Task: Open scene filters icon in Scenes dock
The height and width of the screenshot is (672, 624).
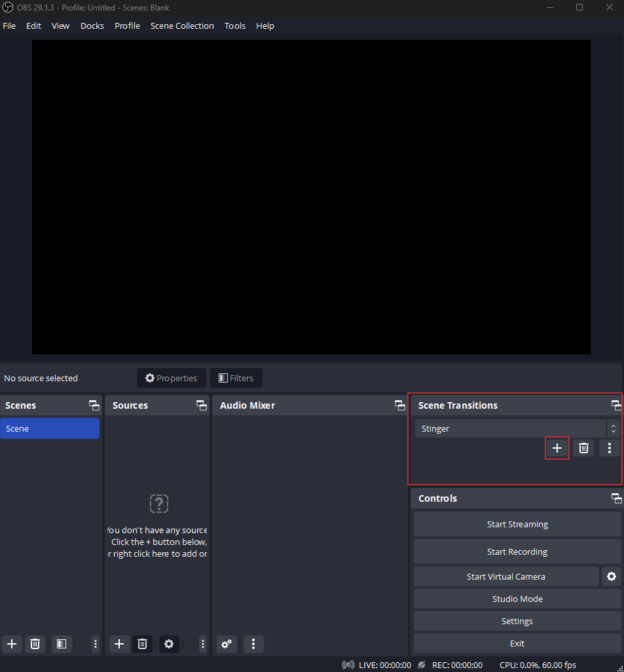Action: (61, 644)
